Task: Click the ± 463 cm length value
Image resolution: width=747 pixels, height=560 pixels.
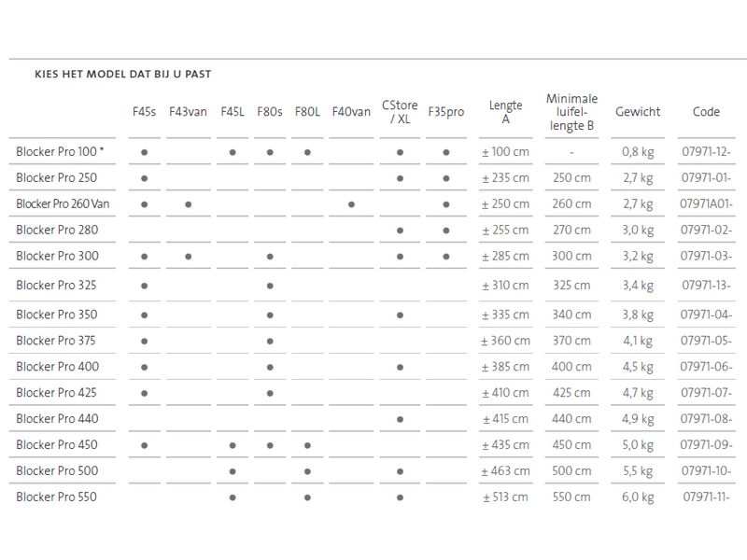Action: 506,471
